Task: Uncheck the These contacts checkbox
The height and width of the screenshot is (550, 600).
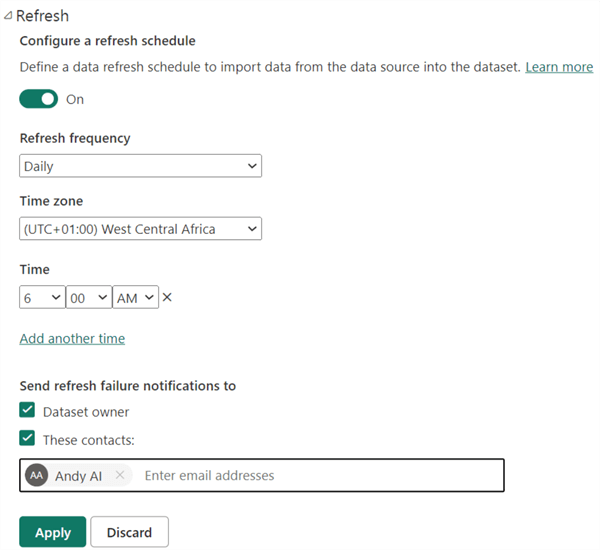Action: tap(27, 438)
